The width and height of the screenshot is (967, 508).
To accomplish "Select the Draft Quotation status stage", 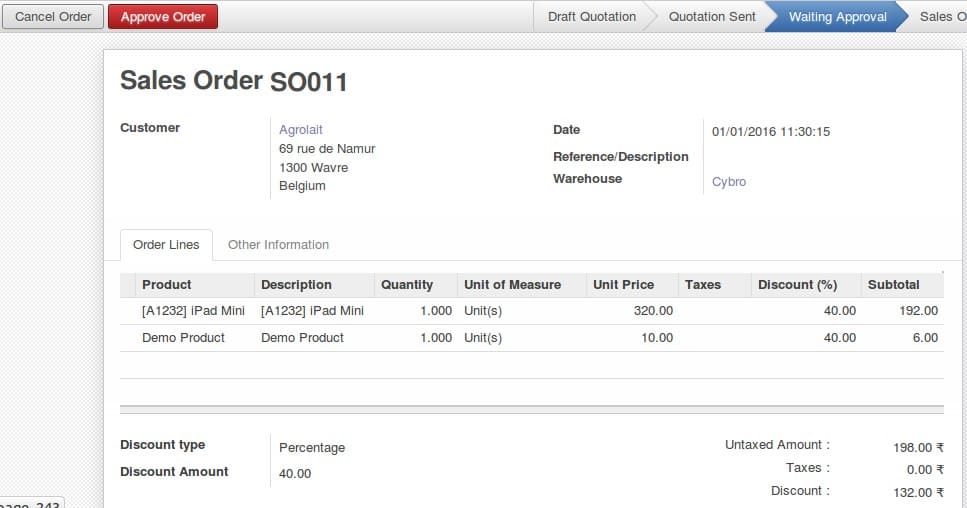I will click(591, 17).
